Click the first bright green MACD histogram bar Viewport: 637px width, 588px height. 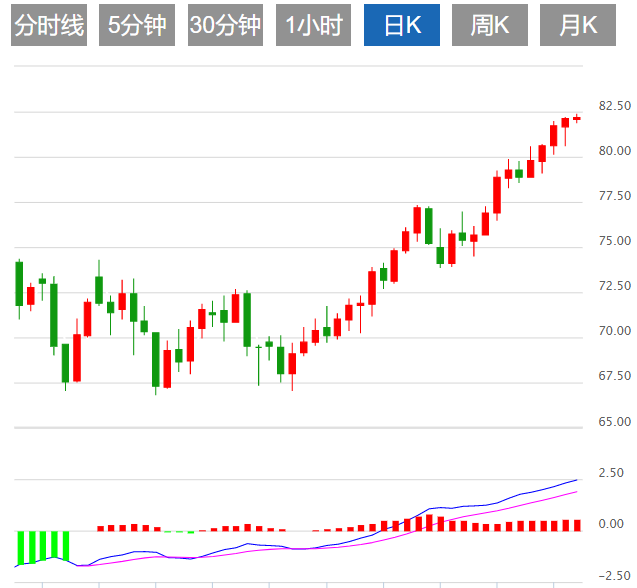click(21, 548)
